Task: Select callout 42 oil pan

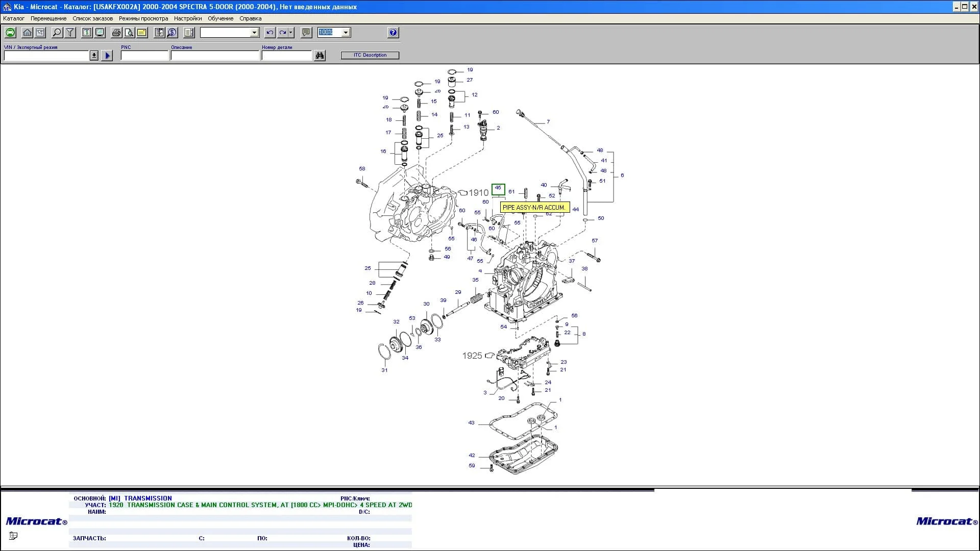Action: coord(472,456)
